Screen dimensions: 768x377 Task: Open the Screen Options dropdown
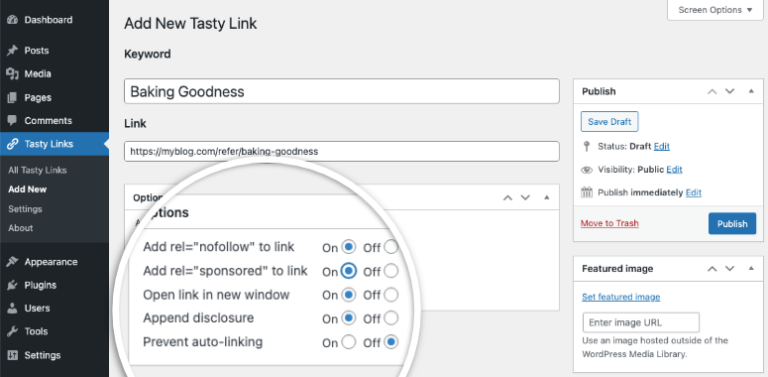[x=715, y=10]
